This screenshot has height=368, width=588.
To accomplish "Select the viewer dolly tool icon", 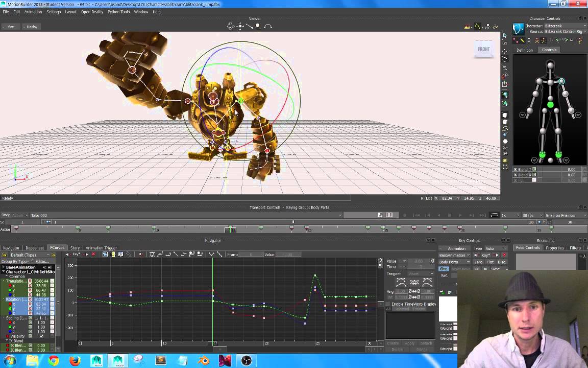I will pos(250,26).
